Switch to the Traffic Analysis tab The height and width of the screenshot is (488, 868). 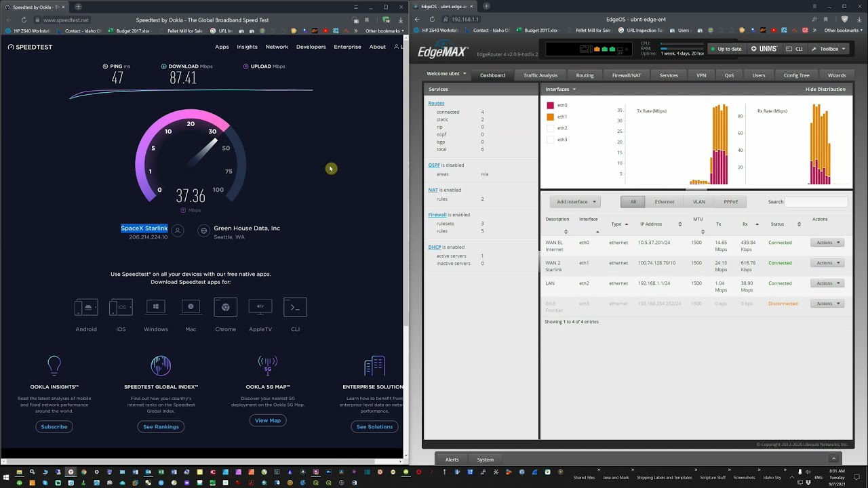[x=540, y=75]
